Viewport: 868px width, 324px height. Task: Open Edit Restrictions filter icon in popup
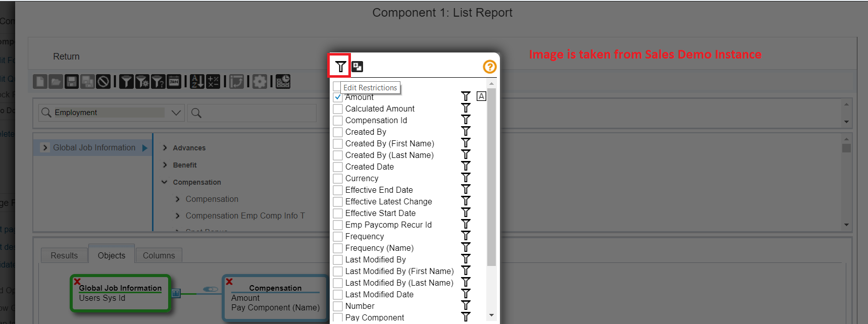341,66
